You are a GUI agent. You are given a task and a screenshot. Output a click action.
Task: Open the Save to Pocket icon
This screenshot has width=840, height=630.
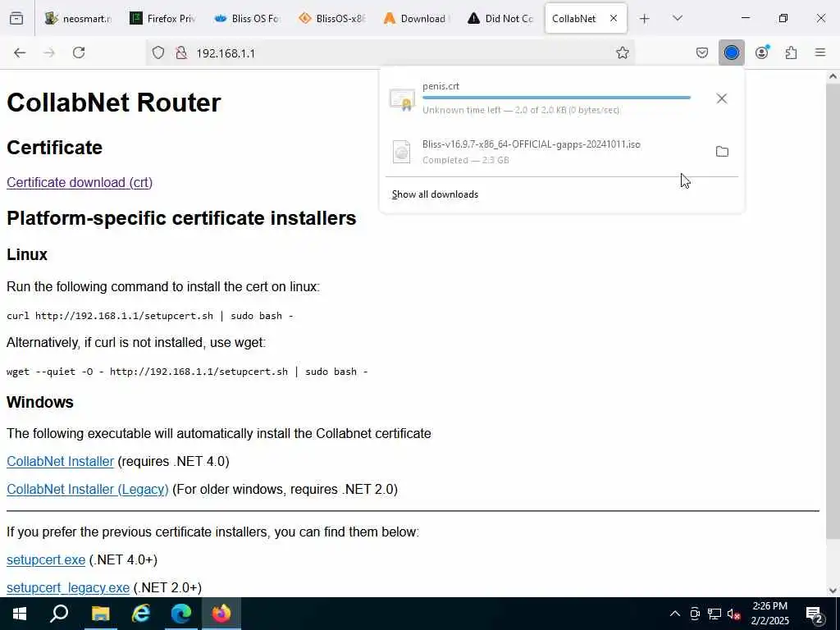pyautogui.click(x=702, y=52)
